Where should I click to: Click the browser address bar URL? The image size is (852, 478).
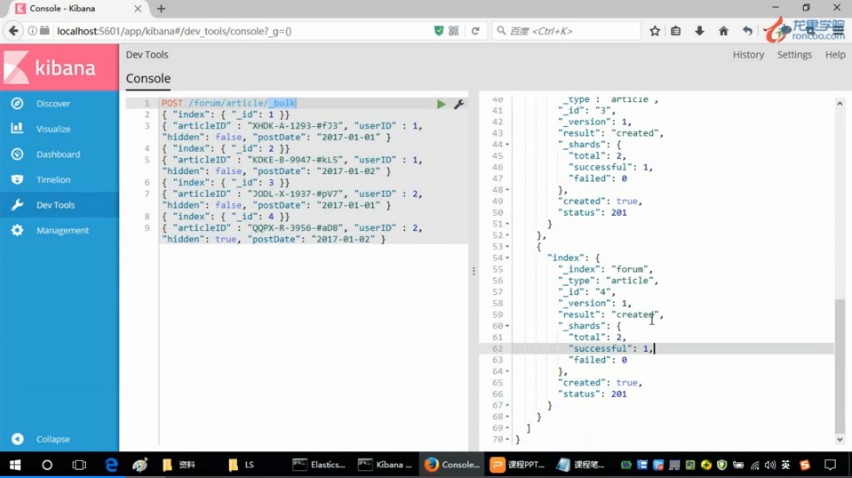174,31
